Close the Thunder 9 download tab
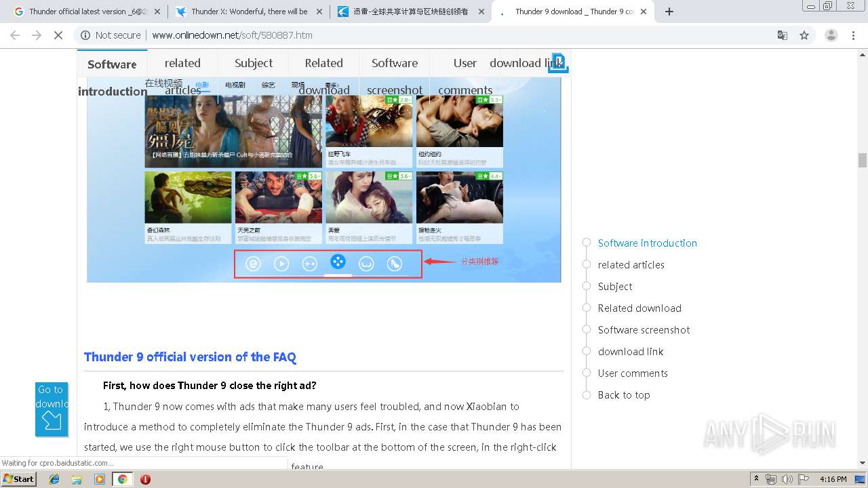 pyautogui.click(x=643, y=12)
